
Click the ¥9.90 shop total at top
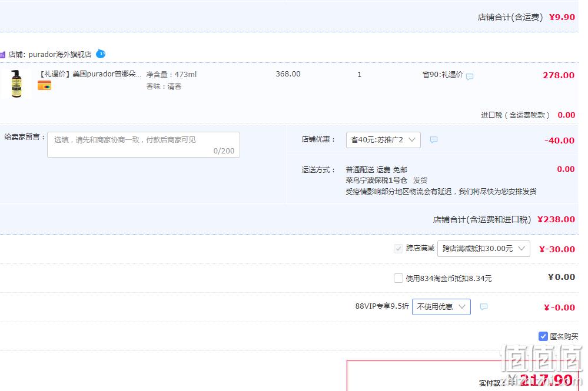point(562,17)
